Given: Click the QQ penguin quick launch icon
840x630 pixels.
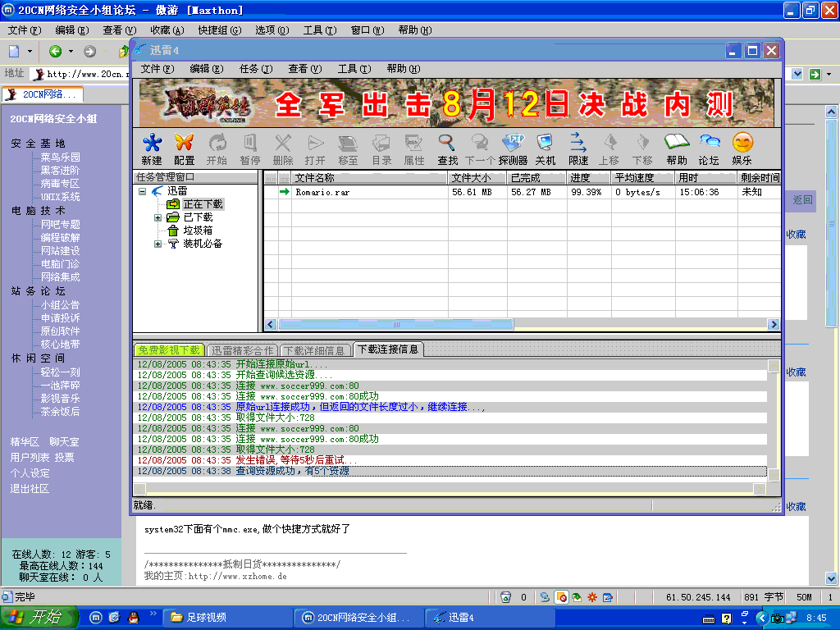Looking at the screenshot, I should [133, 617].
